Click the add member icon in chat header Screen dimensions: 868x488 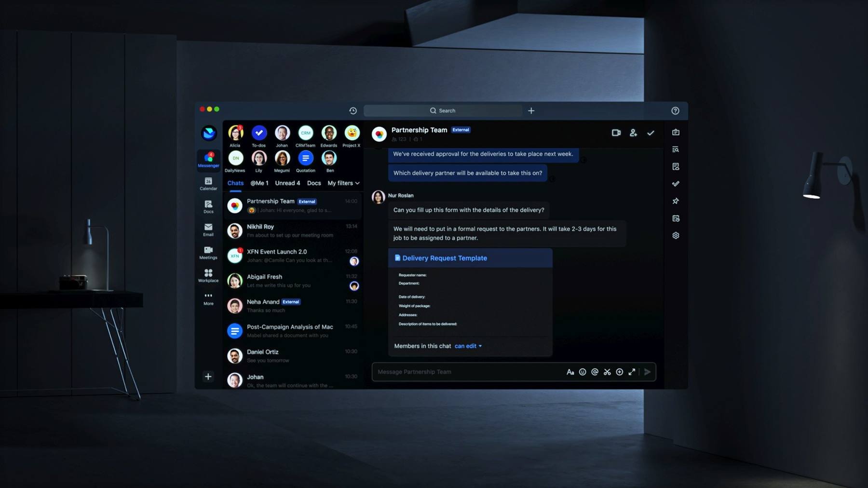pos(633,133)
